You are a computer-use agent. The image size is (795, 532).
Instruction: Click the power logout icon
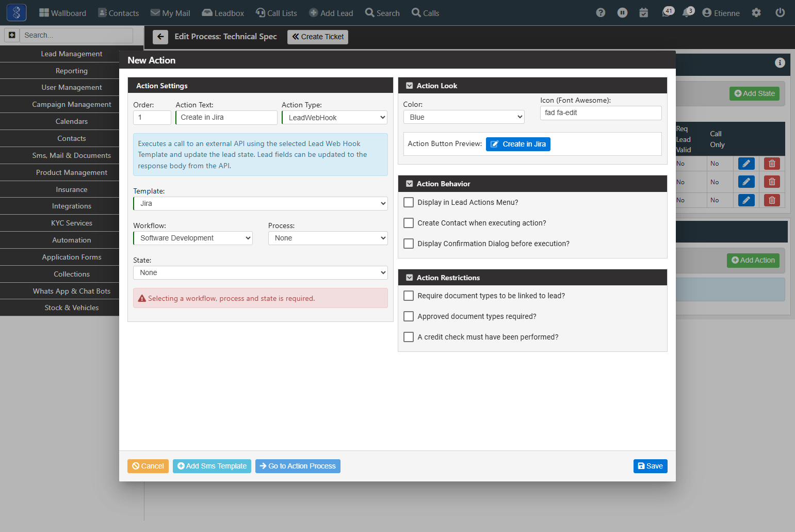coord(780,13)
